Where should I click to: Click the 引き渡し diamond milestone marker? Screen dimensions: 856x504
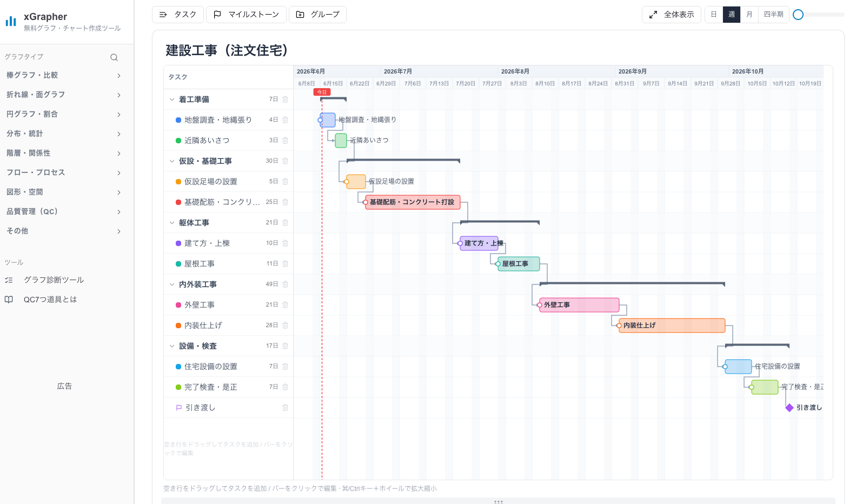[x=789, y=408]
